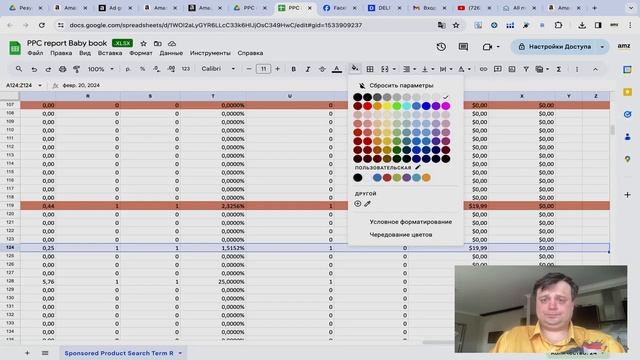Open the text color tool
The height and width of the screenshot is (360, 640).
337,69
